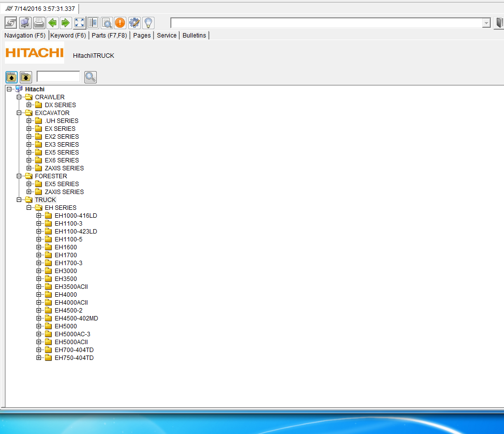Expand EXCAVATOR's ZAXIS SERIES node
Viewport: 504px width, 434px height.
pos(29,168)
